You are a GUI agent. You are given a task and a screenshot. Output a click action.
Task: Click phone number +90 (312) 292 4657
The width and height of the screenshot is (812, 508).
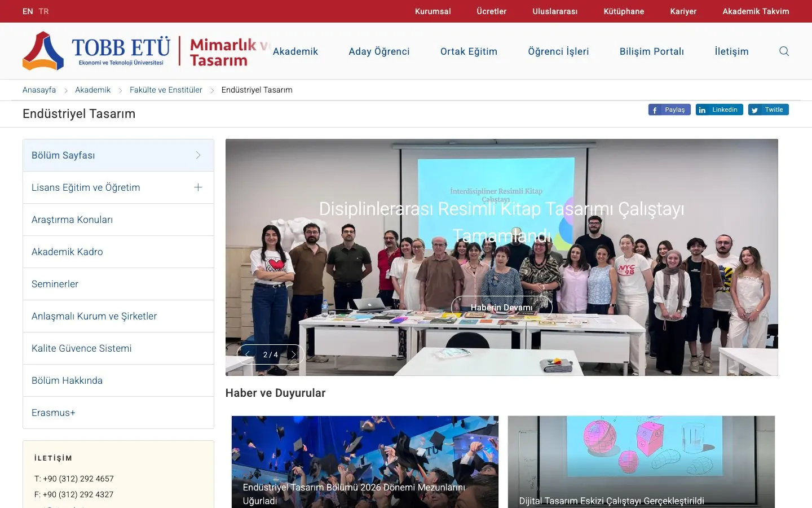tap(78, 479)
